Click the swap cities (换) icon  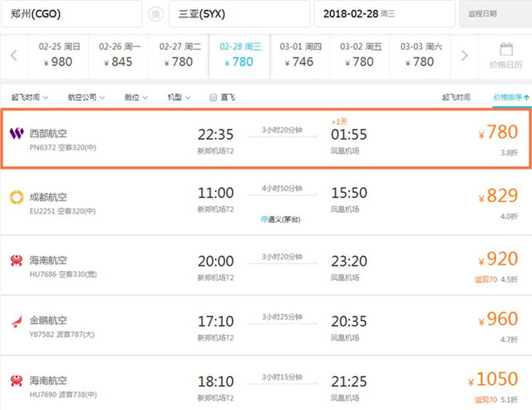pos(155,14)
